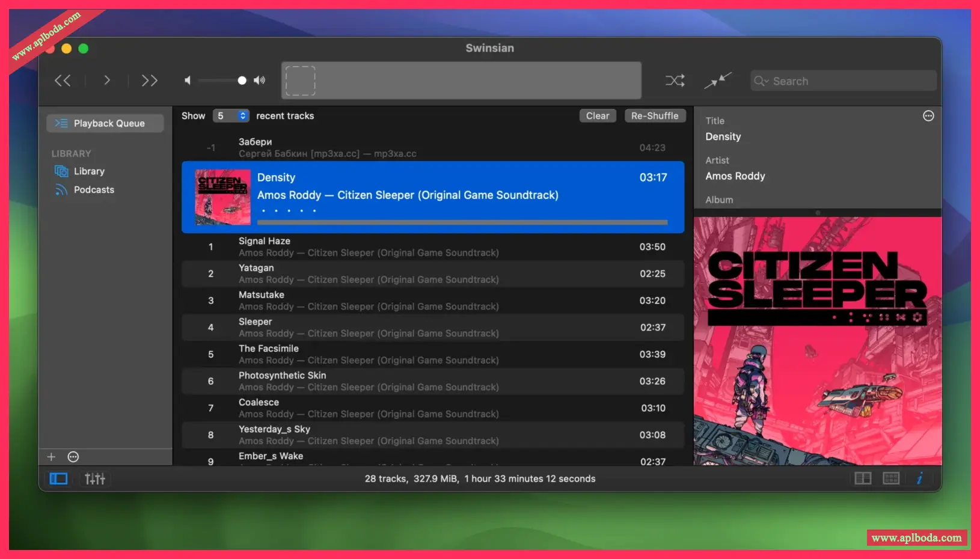Click the previous track button

tap(63, 81)
